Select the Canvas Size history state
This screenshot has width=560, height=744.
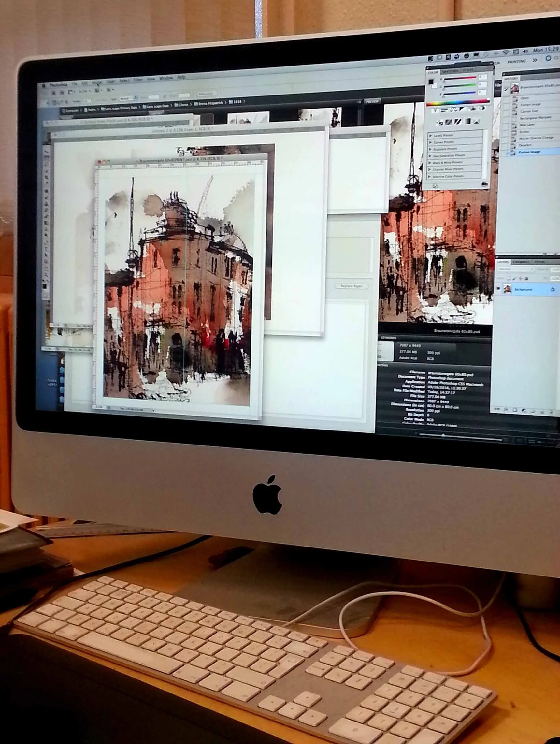[x=529, y=111]
